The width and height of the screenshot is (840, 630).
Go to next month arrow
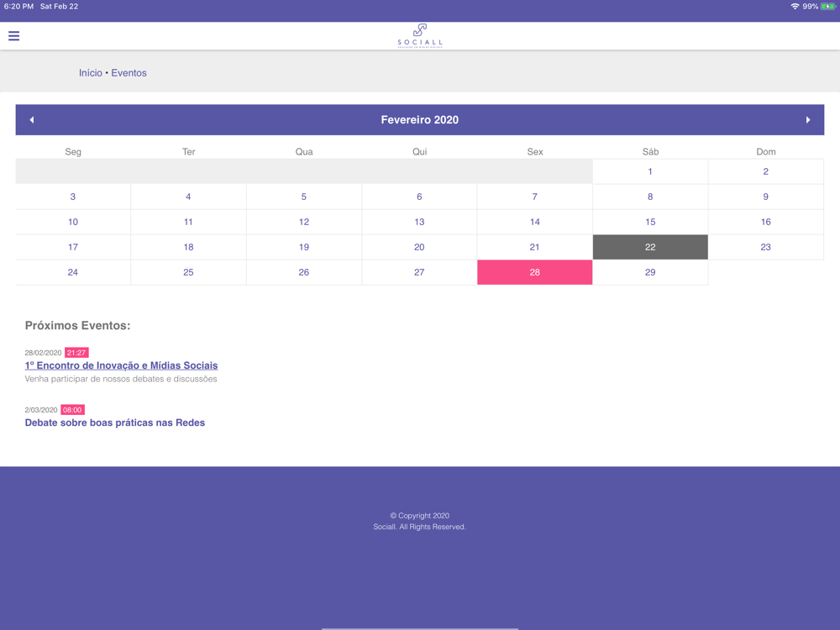pos(808,119)
